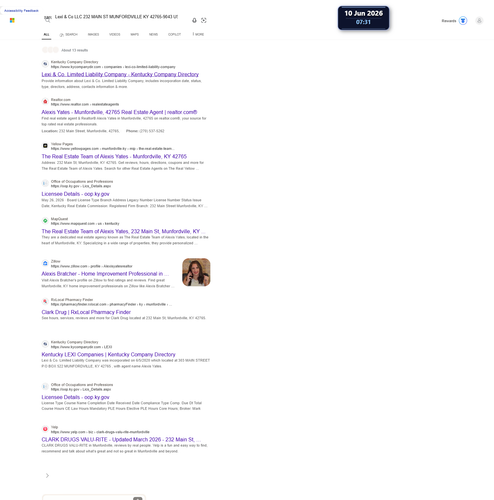This screenshot has height=500, width=494.
Task: Click the realtor.com URL breadcrumb
Action: (85, 104)
